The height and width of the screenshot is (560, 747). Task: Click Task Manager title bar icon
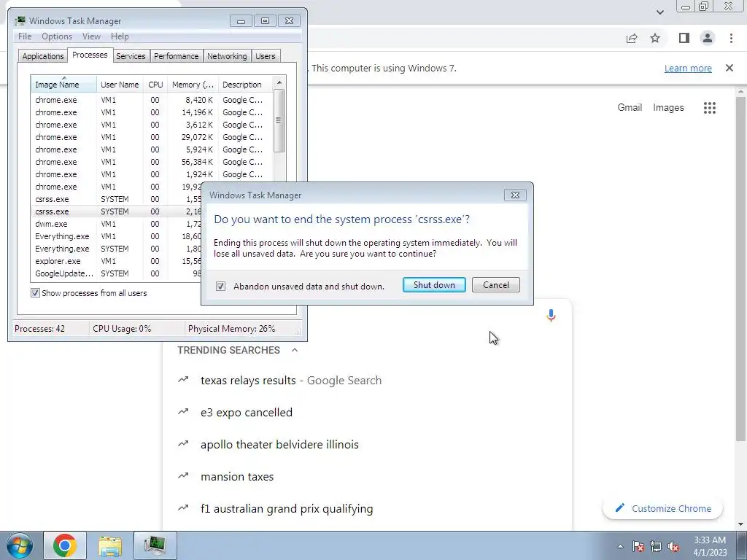pos(20,21)
